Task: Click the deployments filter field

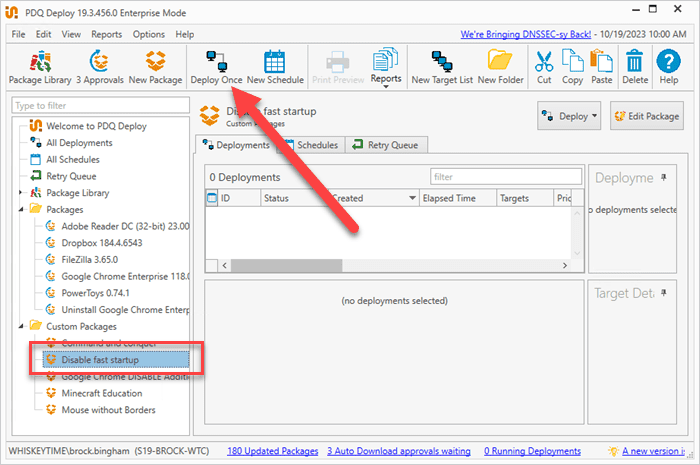Action: (x=506, y=177)
